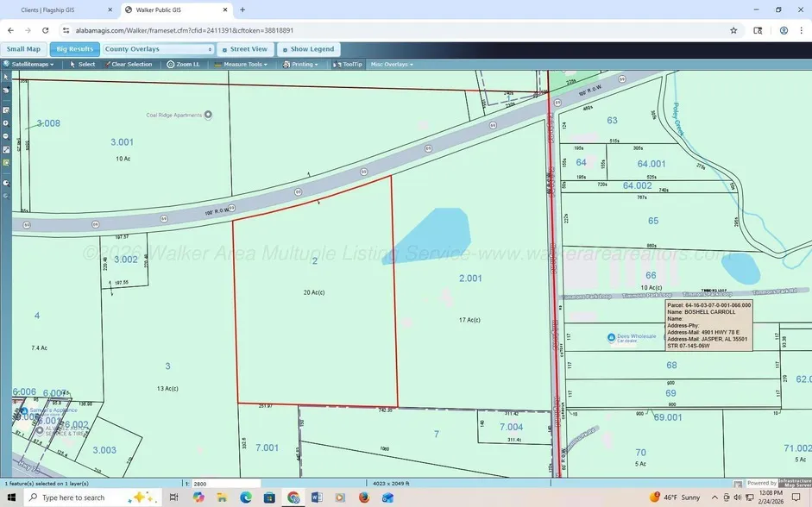Expand the Measure Tools dropdown
The width and height of the screenshot is (812, 507).
[242, 65]
